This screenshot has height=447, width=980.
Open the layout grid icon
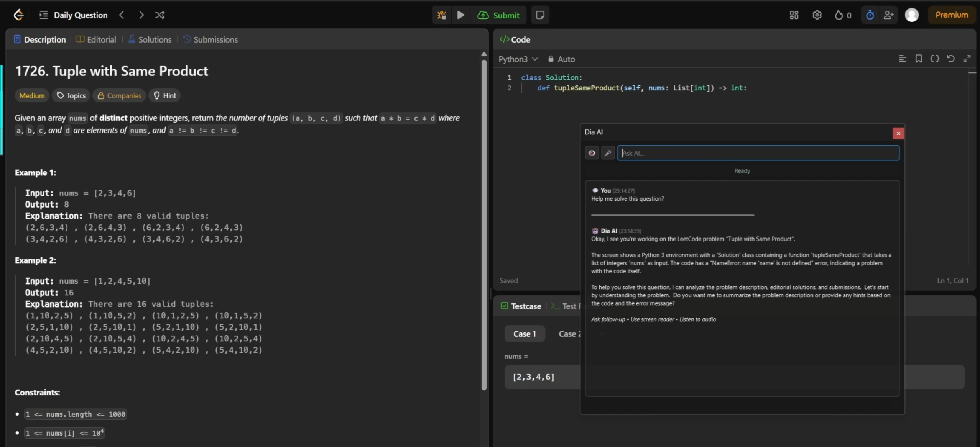click(794, 15)
